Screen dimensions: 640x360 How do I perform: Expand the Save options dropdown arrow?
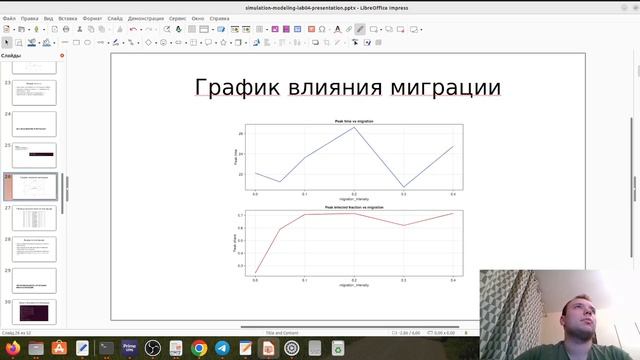tap(44, 30)
